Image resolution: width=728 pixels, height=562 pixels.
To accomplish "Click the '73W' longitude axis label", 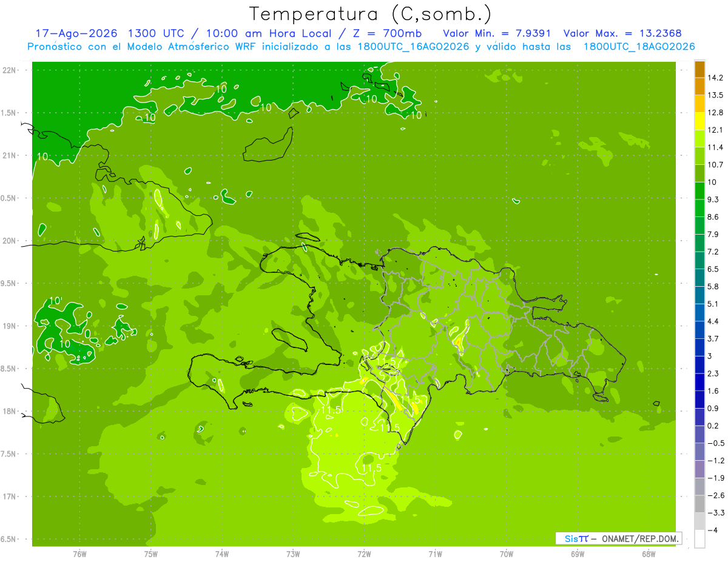I will 293,554.
